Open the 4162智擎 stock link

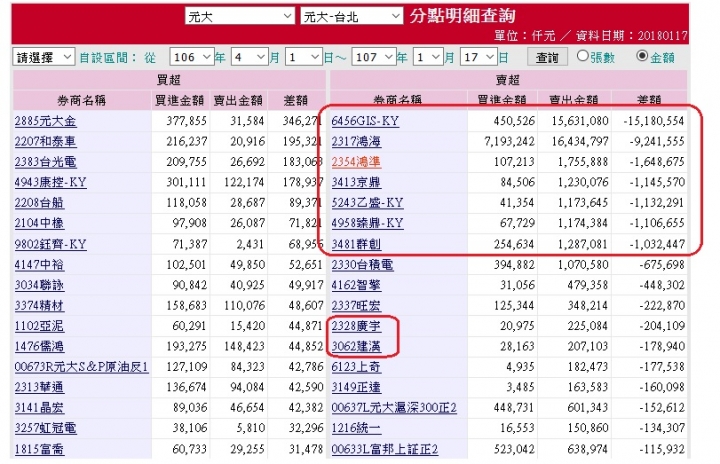[356, 285]
